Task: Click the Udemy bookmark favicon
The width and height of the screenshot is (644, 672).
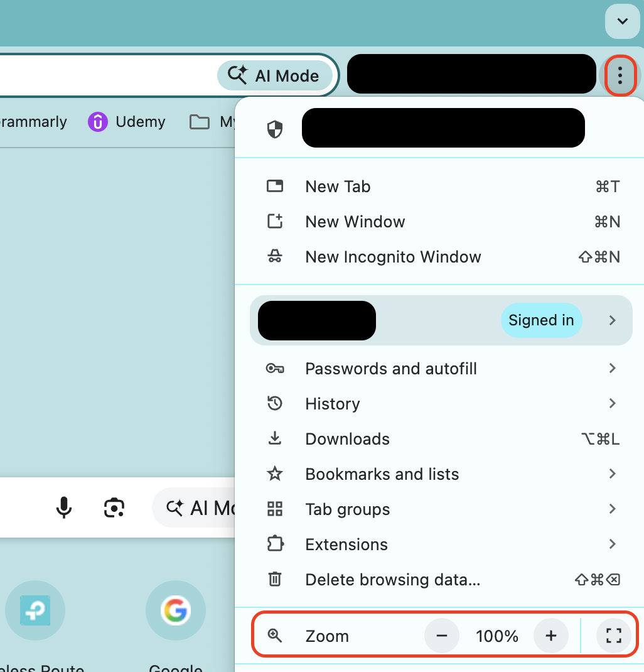Action: (97, 122)
